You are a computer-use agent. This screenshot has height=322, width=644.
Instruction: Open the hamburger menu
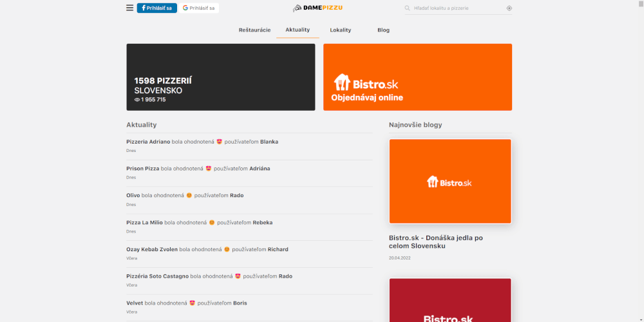click(x=130, y=8)
